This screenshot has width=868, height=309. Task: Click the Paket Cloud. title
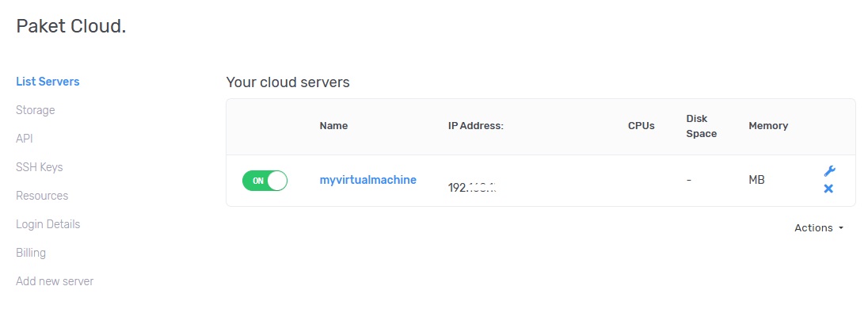pos(70,26)
